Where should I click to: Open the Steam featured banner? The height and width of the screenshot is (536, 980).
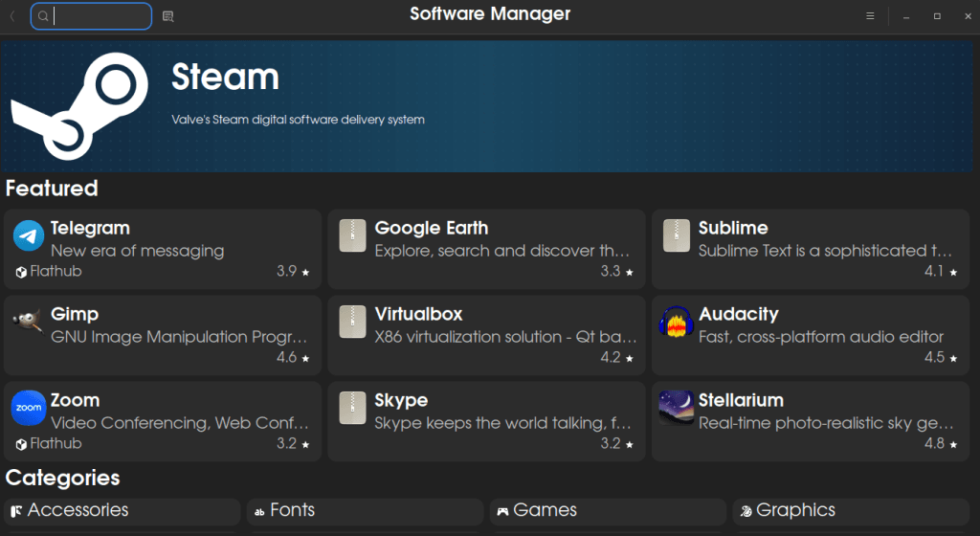[x=574, y=105]
